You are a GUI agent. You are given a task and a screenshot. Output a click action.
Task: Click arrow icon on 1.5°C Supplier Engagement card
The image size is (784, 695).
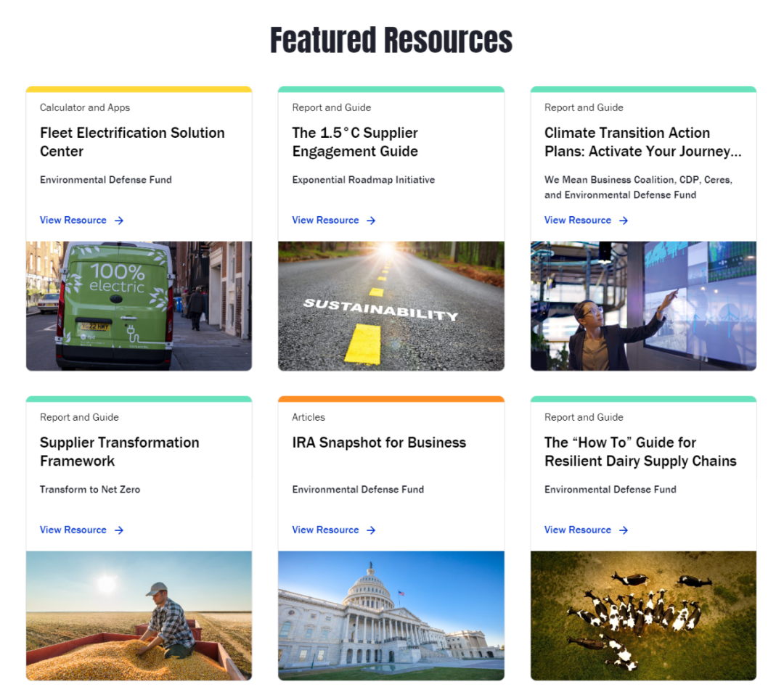[x=371, y=221]
